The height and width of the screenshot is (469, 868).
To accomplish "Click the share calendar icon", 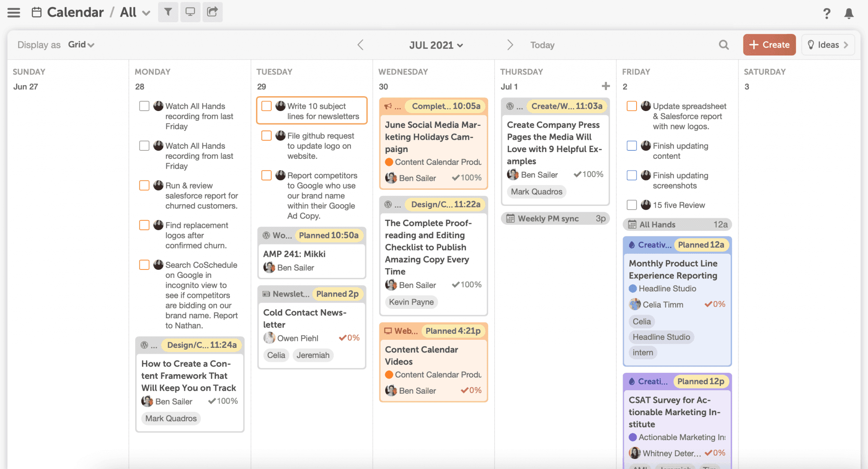I will (212, 12).
